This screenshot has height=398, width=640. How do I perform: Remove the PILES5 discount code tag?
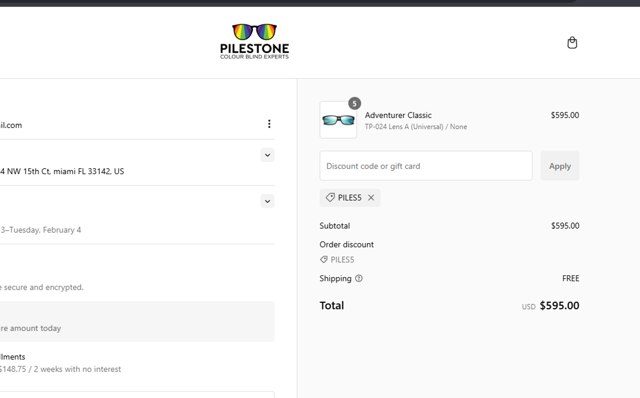[x=371, y=198]
